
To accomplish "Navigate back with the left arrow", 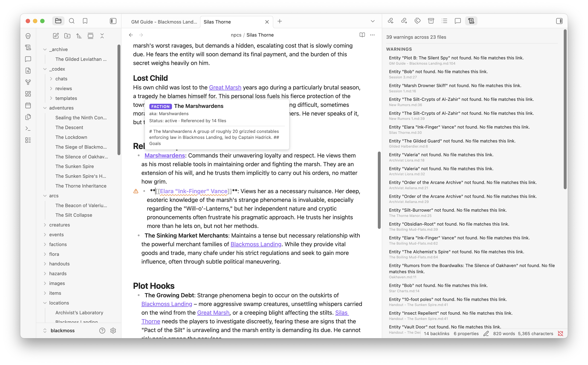I will [x=131, y=35].
